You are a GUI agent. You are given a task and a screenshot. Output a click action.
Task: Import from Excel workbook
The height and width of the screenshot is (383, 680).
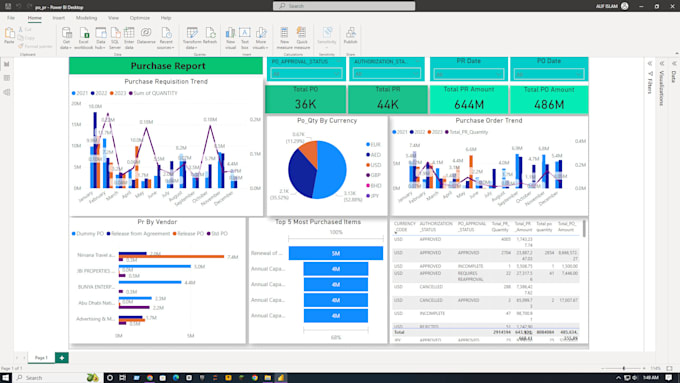83,38
